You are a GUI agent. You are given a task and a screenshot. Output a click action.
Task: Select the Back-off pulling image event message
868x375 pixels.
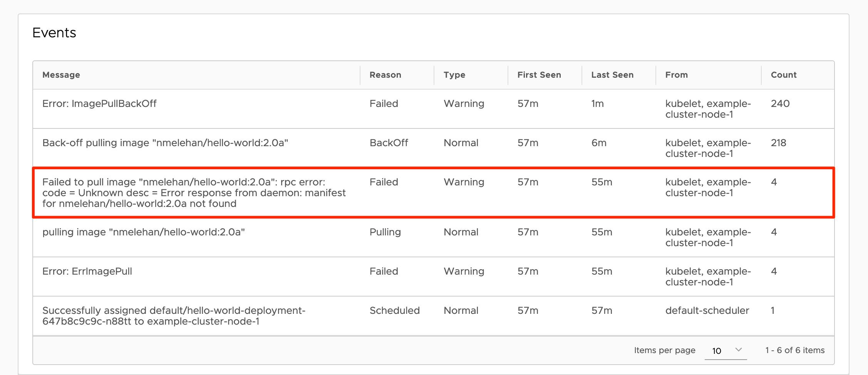pos(165,143)
